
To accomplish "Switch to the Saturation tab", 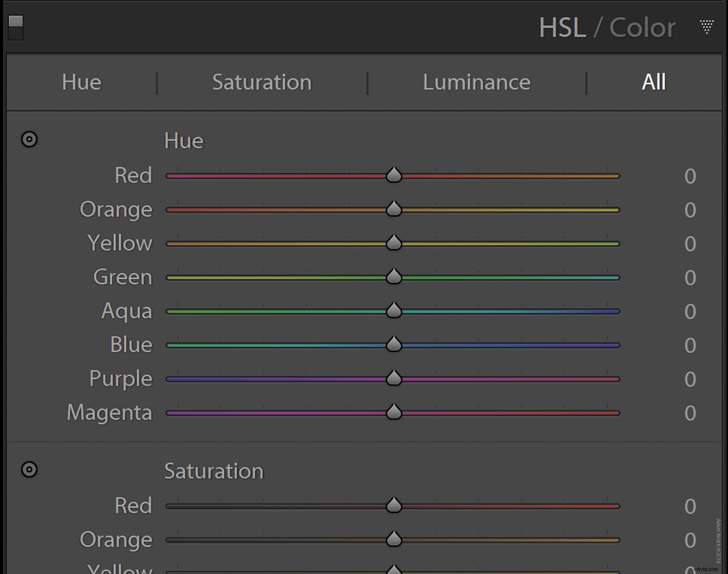I will 262,82.
